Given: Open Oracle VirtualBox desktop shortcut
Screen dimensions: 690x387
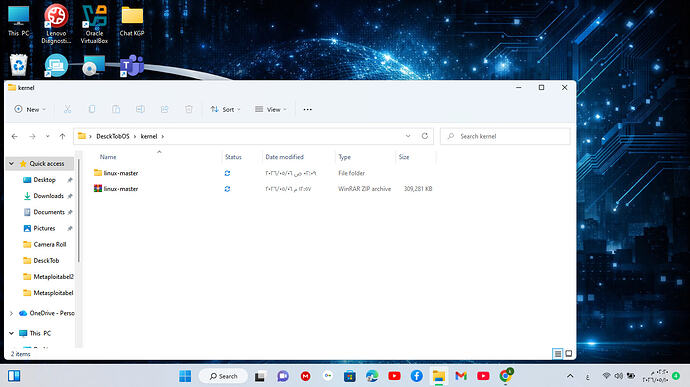Looking at the screenshot, I should [94, 24].
